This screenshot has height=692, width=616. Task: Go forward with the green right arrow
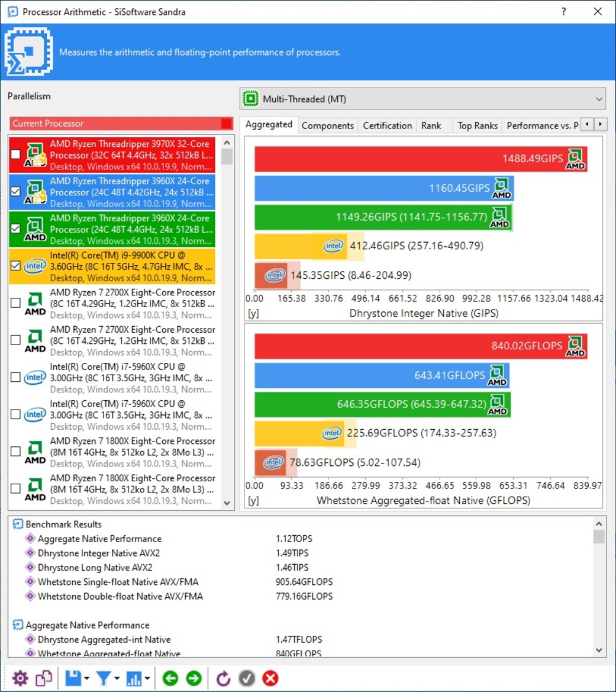click(193, 678)
